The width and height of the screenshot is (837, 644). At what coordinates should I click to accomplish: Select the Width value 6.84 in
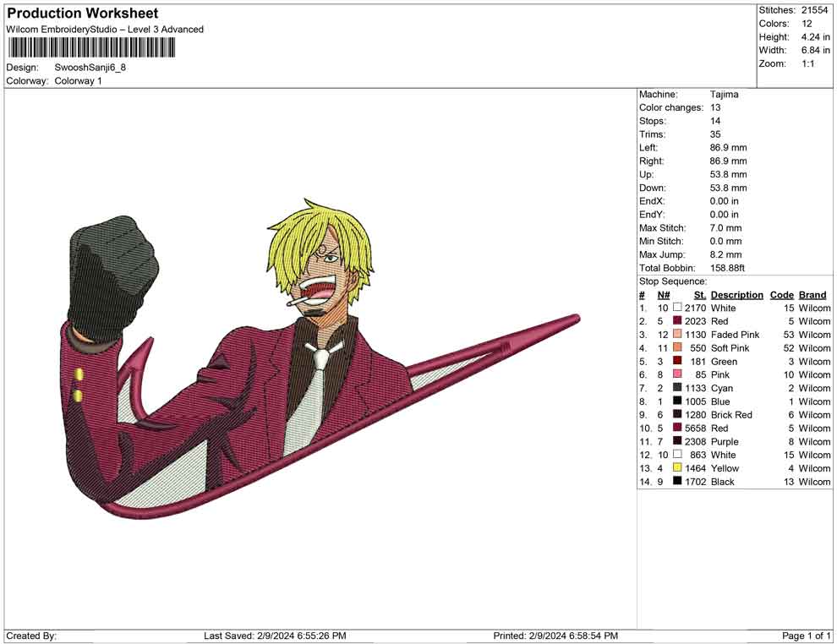(x=815, y=50)
